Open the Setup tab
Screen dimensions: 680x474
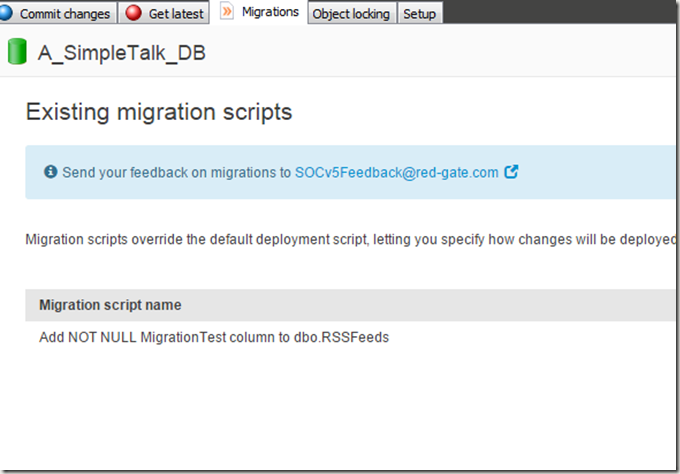click(419, 13)
